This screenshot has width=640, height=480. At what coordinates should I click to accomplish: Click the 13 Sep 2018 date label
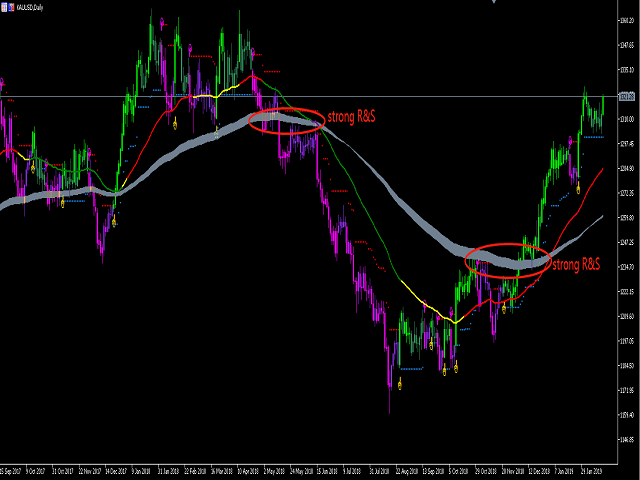(x=433, y=471)
